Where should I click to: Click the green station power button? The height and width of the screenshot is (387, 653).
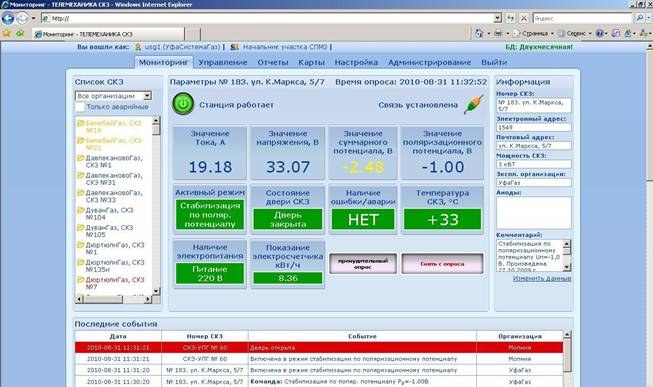pyautogui.click(x=183, y=104)
